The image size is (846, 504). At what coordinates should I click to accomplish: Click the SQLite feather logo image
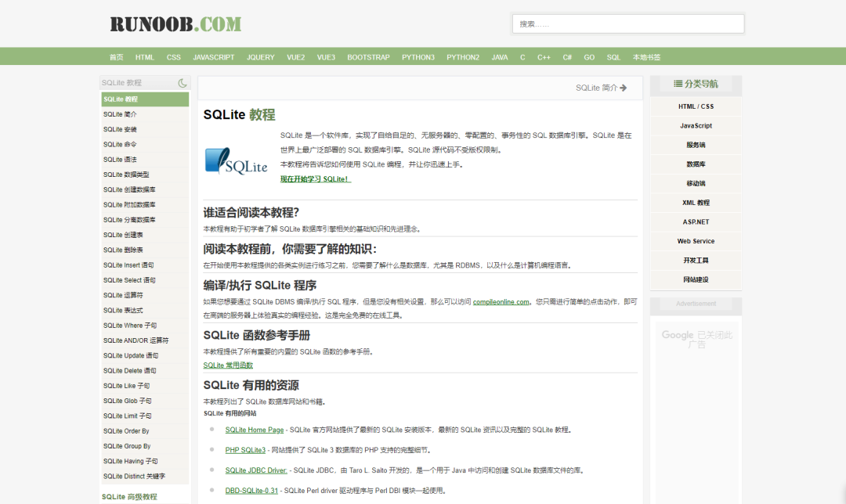(x=237, y=160)
